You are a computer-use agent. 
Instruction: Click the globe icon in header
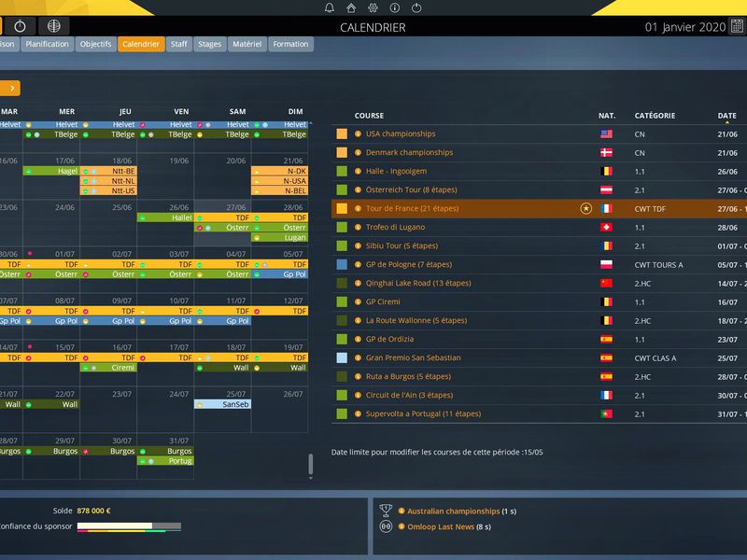pos(54,26)
